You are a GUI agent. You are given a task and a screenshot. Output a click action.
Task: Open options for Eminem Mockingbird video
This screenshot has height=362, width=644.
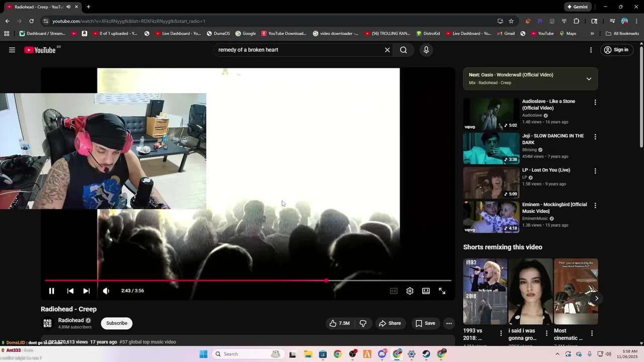(595, 206)
